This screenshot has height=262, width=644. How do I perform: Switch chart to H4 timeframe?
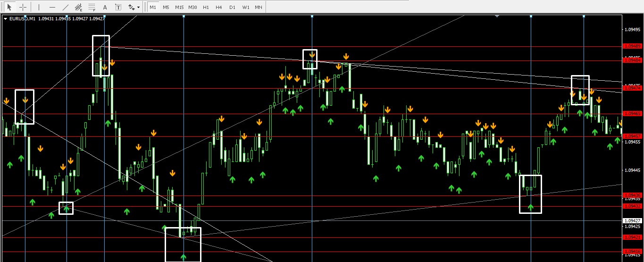pos(218,7)
